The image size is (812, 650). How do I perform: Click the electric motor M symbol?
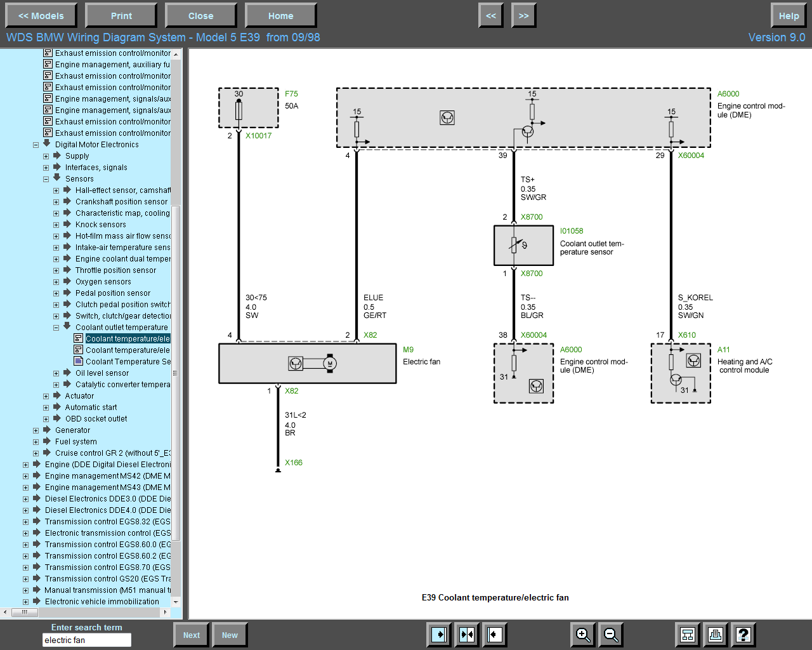[329, 363]
